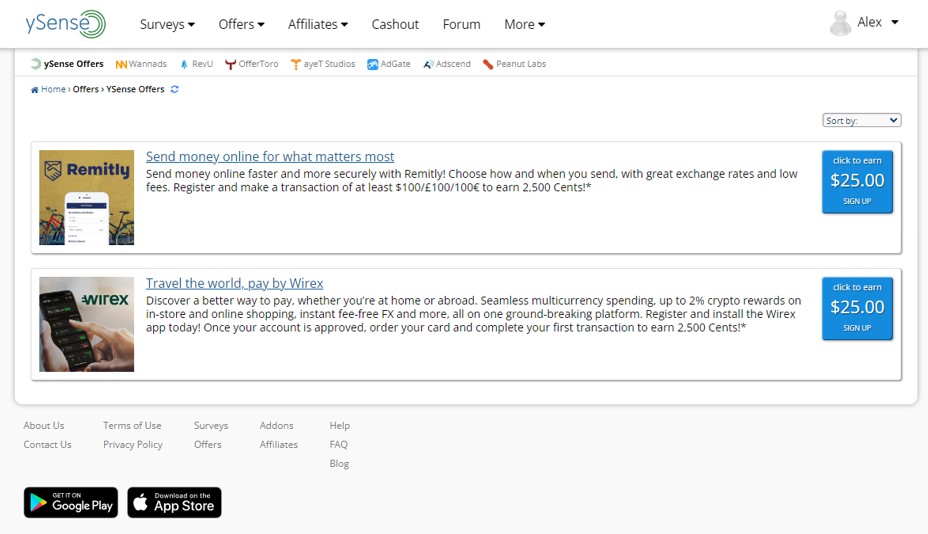The width and height of the screenshot is (928, 534).
Task: Click the Download on the App Store badge
Action: coord(175,503)
